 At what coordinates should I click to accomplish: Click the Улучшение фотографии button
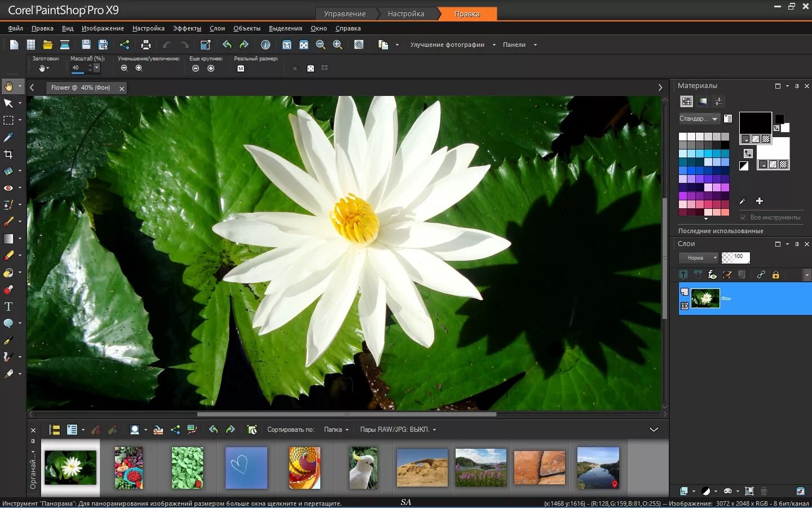[447, 45]
